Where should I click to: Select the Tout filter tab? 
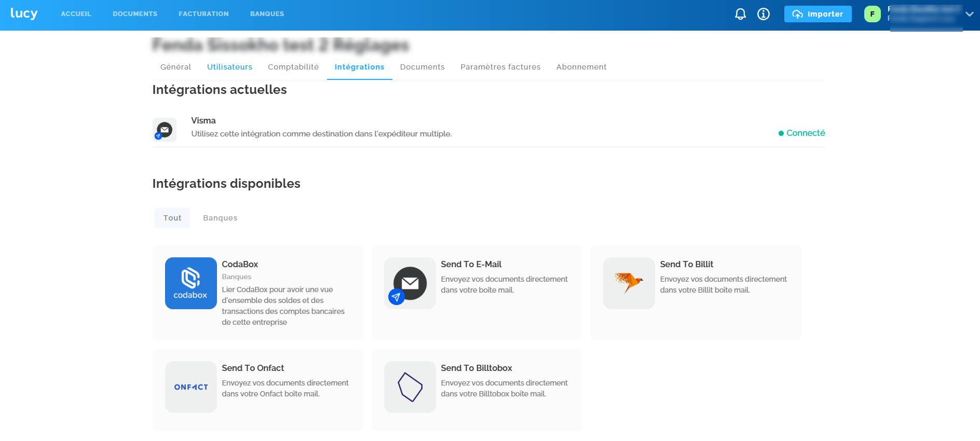pyautogui.click(x=172, y=218)
